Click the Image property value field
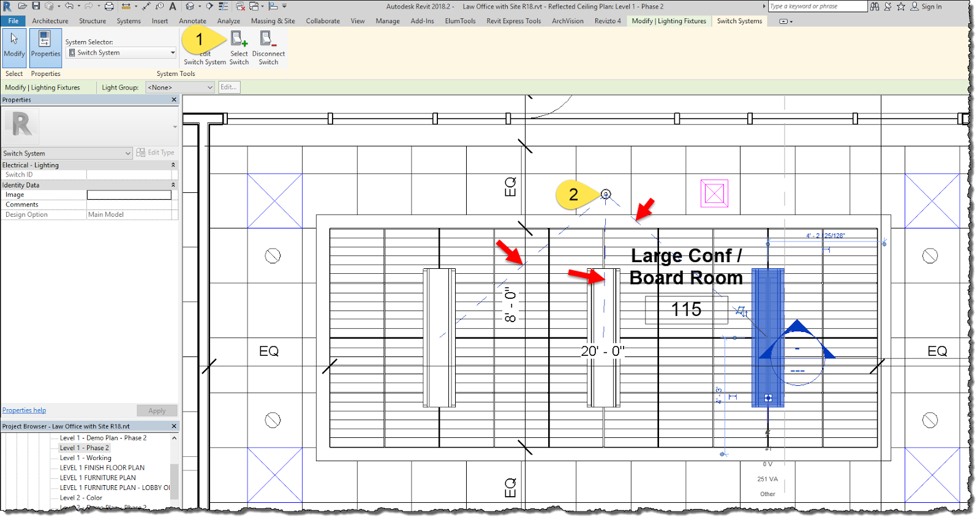The image size is (980, 520). [x=129, y=195]
